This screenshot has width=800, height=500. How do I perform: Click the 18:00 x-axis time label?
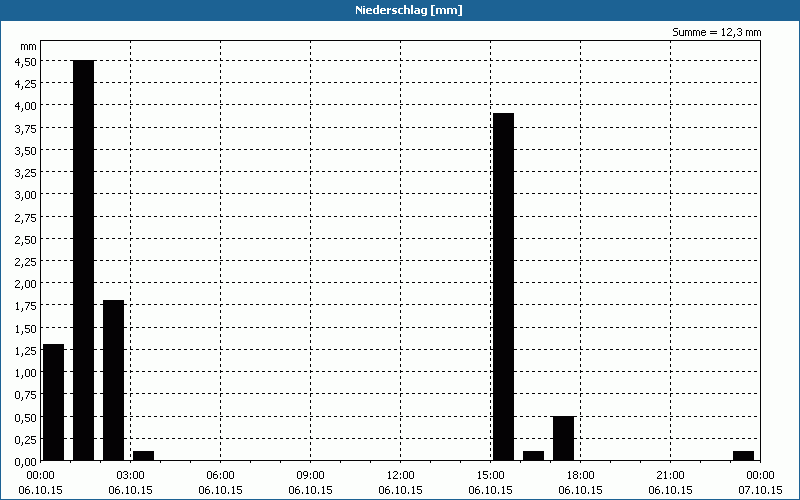pos(581,476)
